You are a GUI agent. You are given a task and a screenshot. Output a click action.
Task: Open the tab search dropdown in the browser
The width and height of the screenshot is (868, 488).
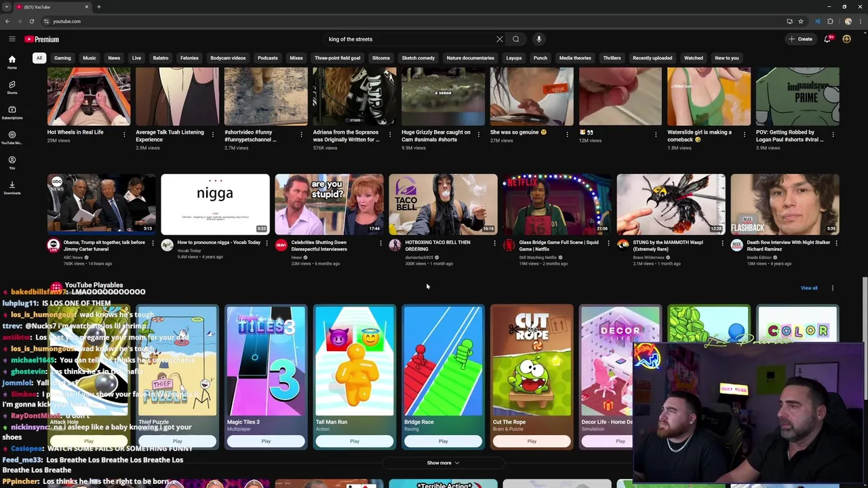tap(7, 7)
